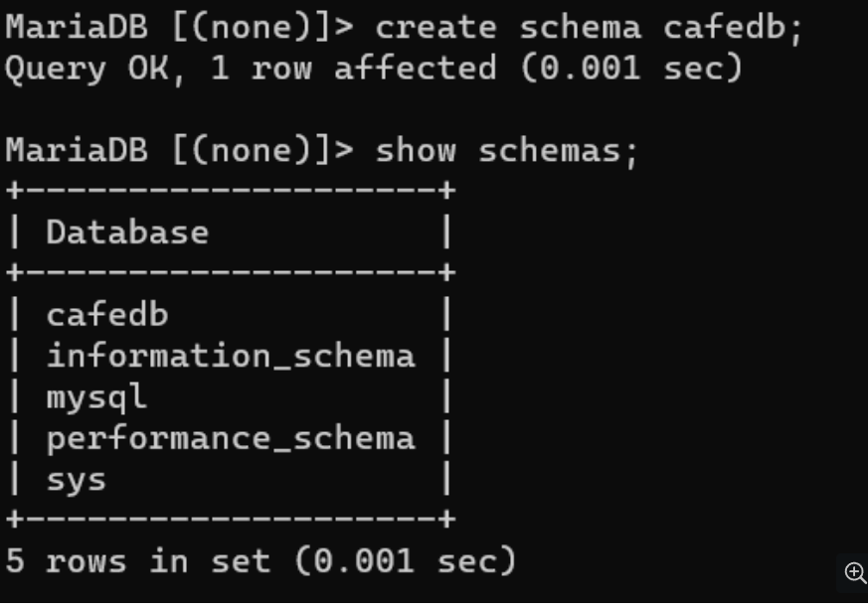
Task: Click the word 'cafedb;' in create command
Action: (x=733, y=27)
